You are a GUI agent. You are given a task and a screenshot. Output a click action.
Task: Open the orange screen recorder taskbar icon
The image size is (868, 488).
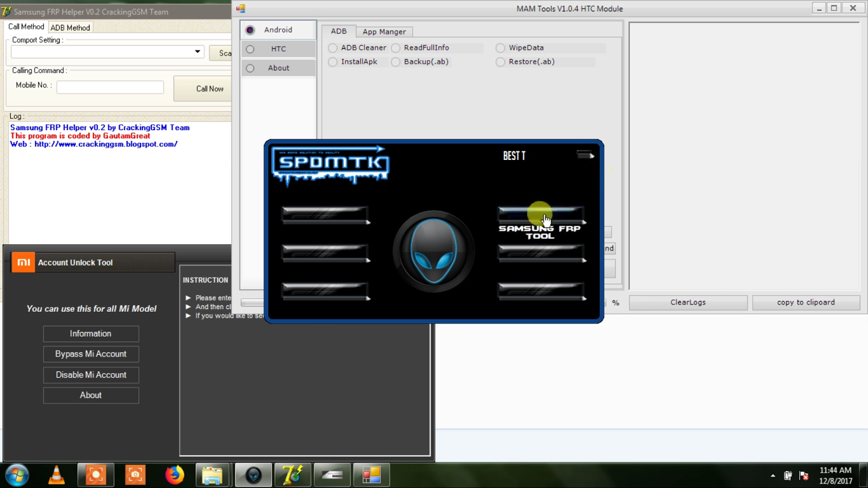pos(96,475)
